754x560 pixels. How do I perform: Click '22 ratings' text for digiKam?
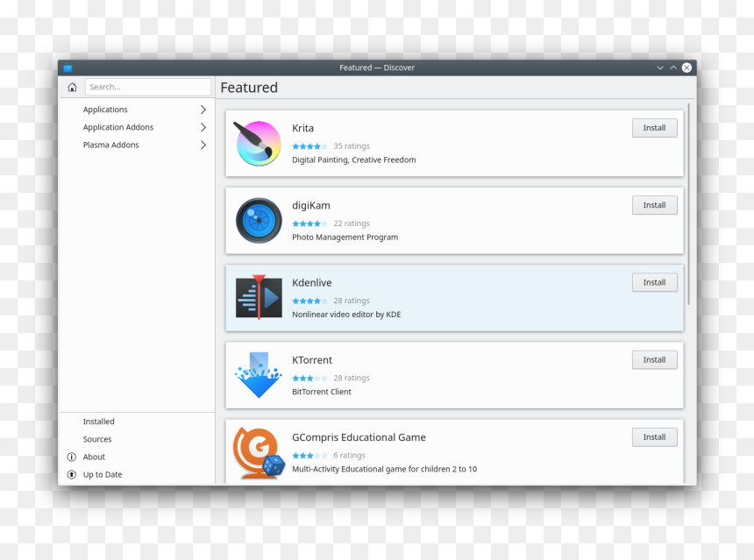tap(352, 223)
